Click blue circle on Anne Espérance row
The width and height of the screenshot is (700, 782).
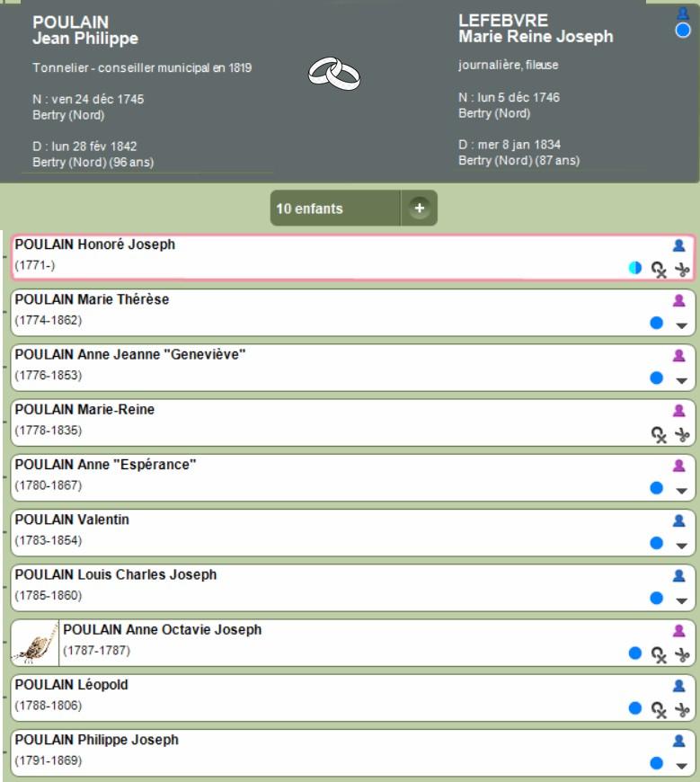[x=657, y=488]
